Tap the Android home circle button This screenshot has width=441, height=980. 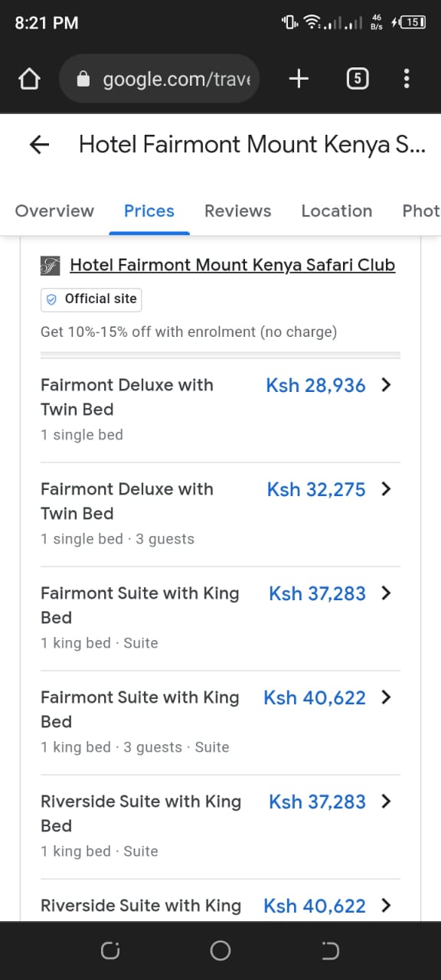(220, 951)
